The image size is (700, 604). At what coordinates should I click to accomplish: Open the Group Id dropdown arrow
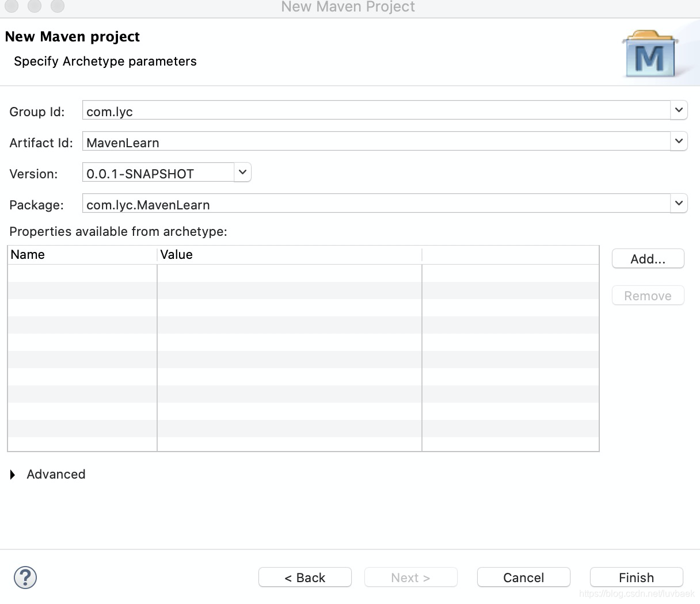(x=679, y=110)
